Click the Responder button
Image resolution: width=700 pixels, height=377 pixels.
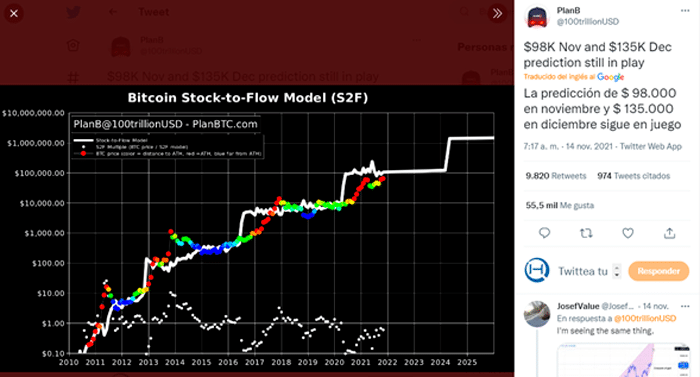pyautogui.click(x=658, y=271)
